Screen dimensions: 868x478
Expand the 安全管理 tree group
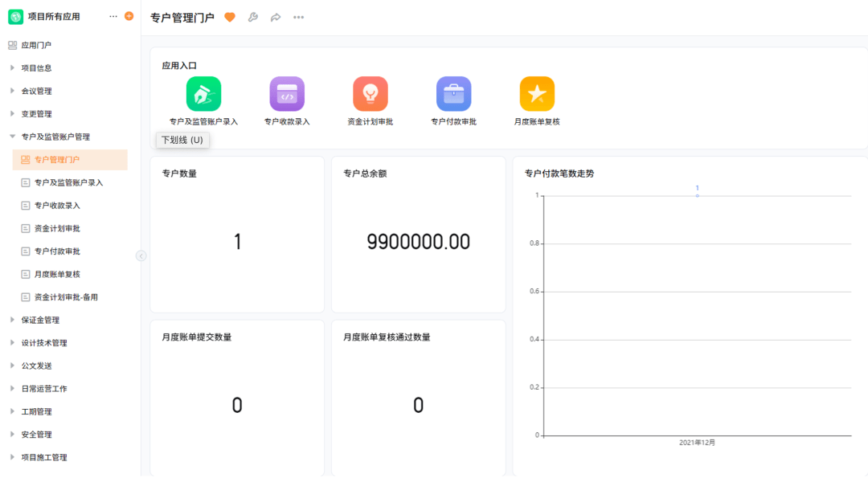[x=12, y=435]
